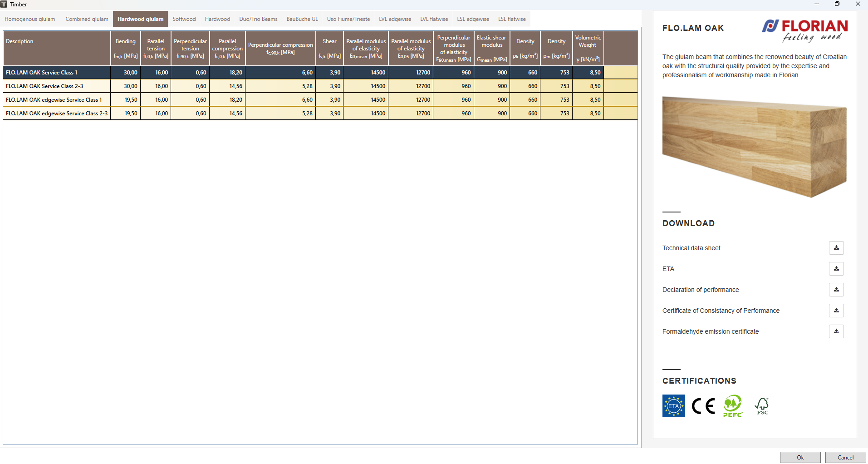Download the Declaration of performance
868x464 pixels.
click(836, 290)
